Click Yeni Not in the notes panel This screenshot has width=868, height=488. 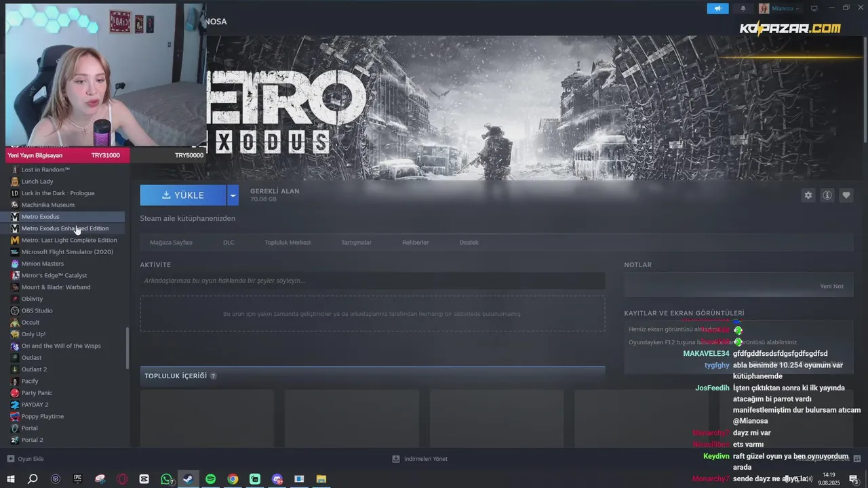click(831, 286)
